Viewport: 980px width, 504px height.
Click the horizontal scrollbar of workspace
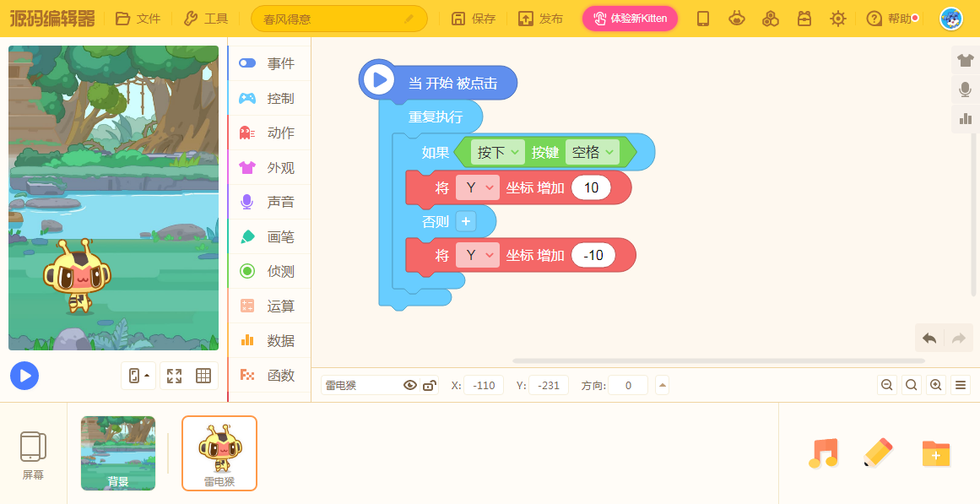tap(718, 360)
